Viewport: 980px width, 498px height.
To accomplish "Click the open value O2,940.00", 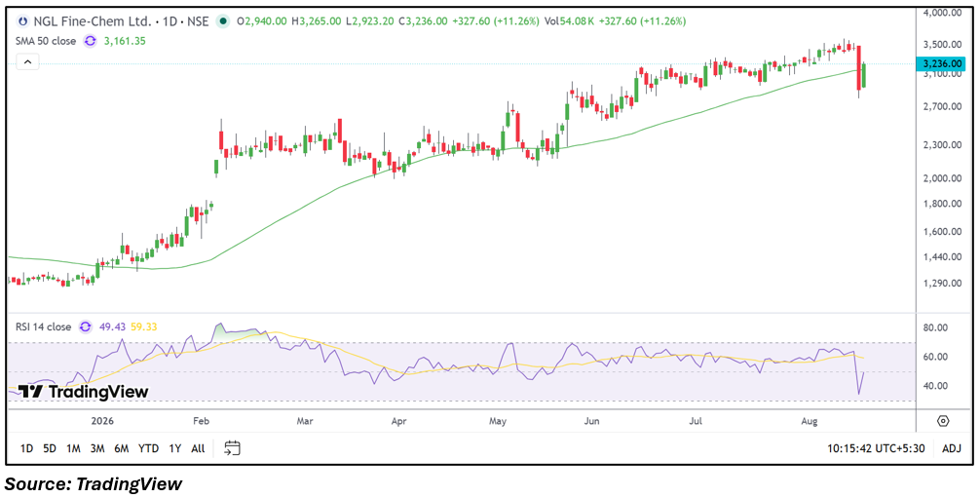I will (262, 21).
